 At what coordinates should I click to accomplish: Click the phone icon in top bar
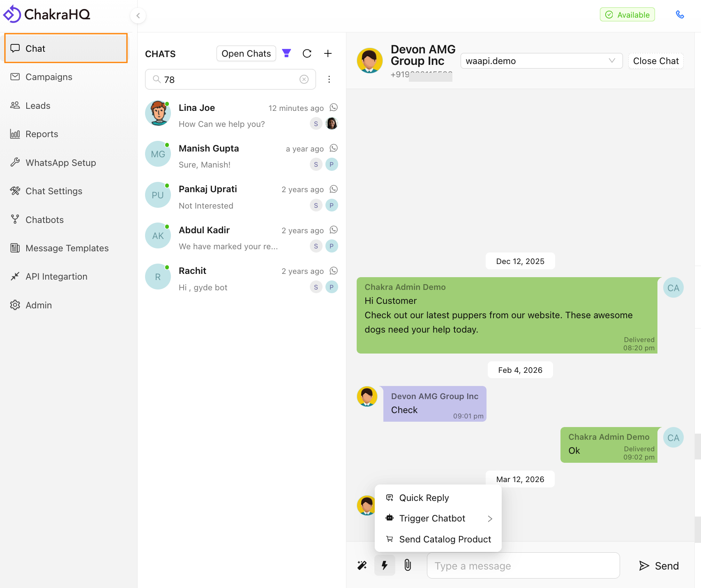pos(680,14)
